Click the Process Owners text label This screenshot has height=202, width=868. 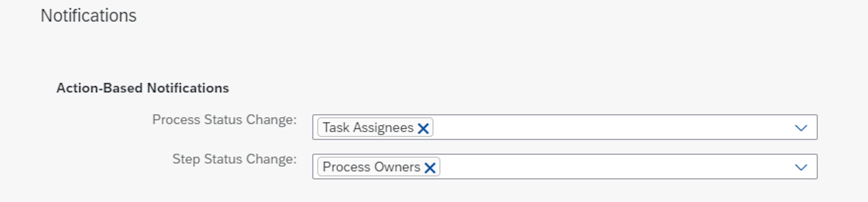(371, 167)
